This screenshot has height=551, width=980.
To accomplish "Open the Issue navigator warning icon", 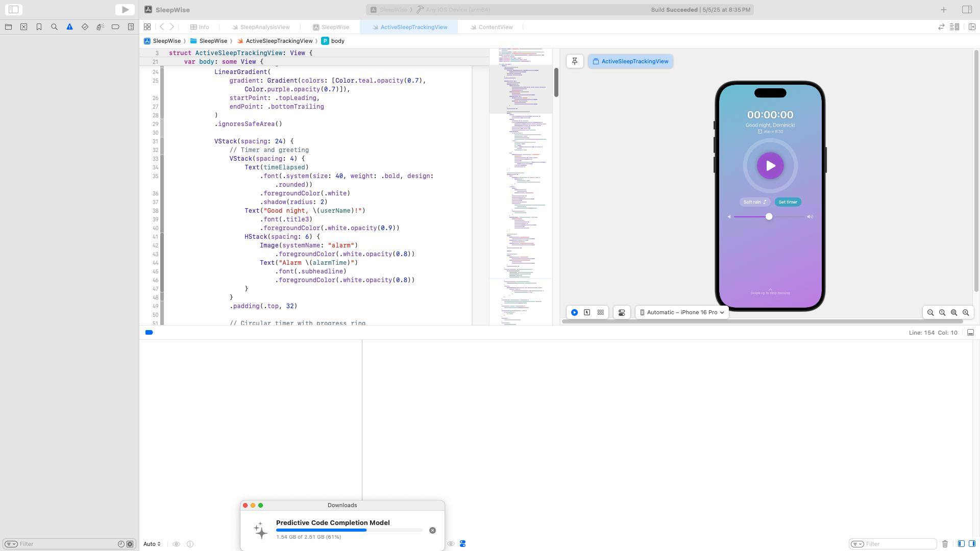I will pos(69,27).
